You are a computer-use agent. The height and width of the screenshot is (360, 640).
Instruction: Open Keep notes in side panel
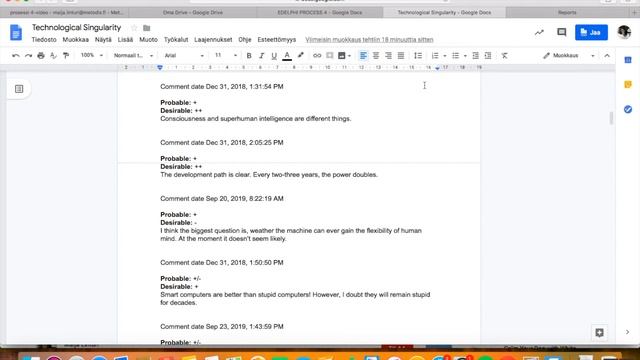(x=628, y=84)
